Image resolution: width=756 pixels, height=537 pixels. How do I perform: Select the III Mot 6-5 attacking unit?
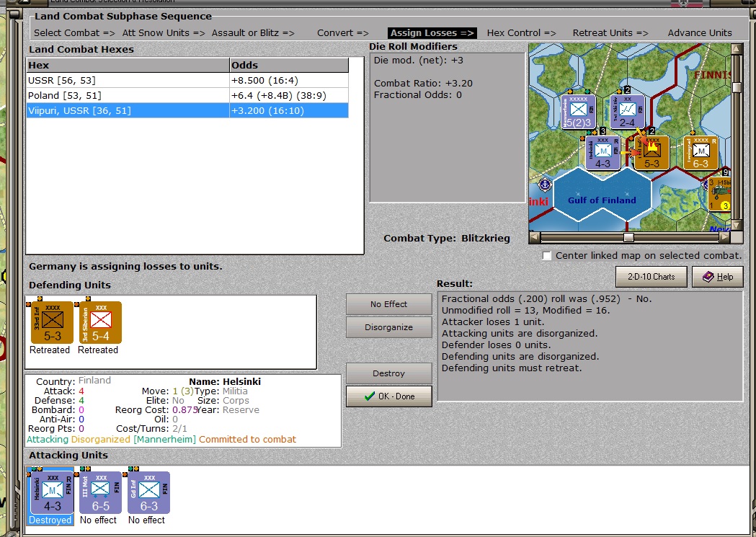pos(100,492)
